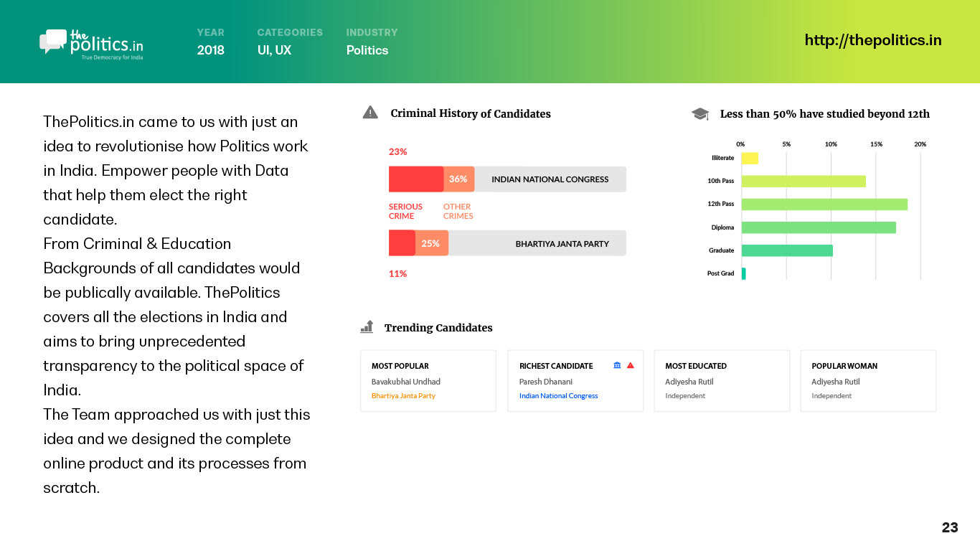Image resolution: width=980 pixels, height=551 pixels.
Task: Select the Most Popular candidate card
Action: pyautogui.click(x=428, y=380)
